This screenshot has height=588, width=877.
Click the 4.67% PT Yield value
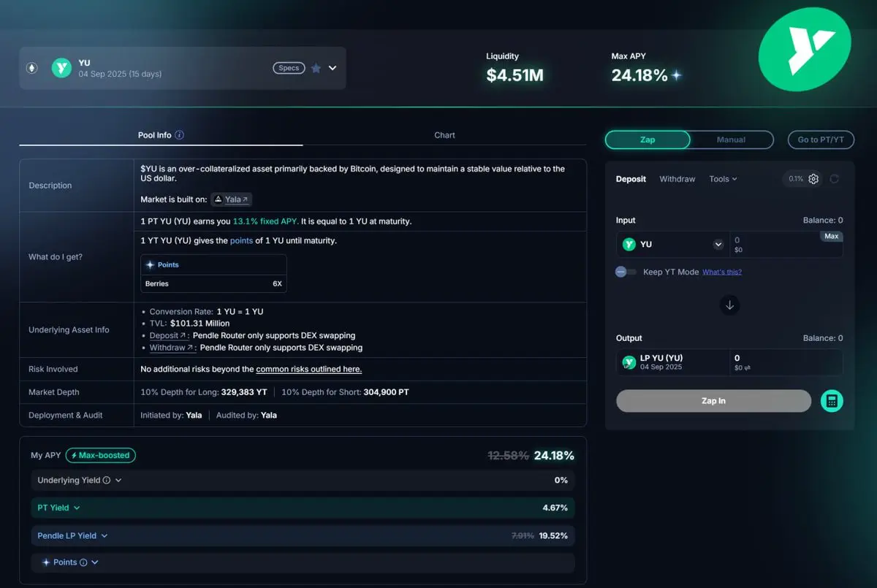click(555, 508)
